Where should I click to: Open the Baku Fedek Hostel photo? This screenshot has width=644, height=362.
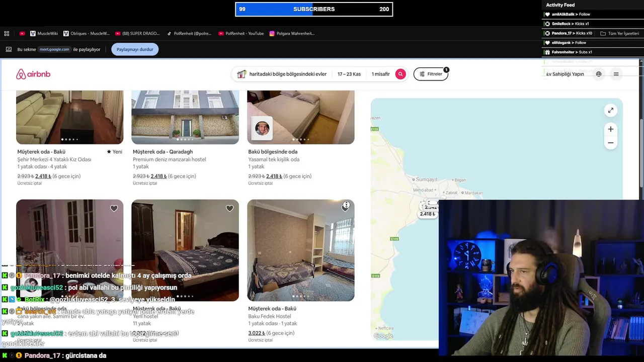pyautogui.click(x=301, y=250)
